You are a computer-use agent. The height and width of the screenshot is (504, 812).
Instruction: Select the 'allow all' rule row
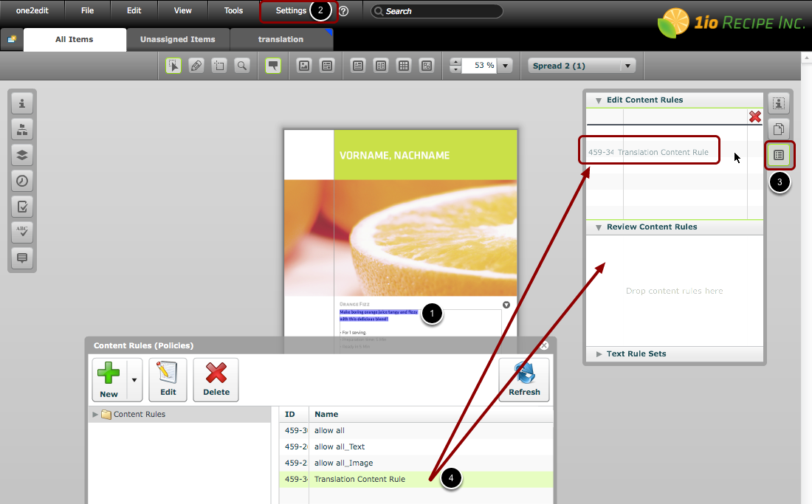[x=416, y=430]
